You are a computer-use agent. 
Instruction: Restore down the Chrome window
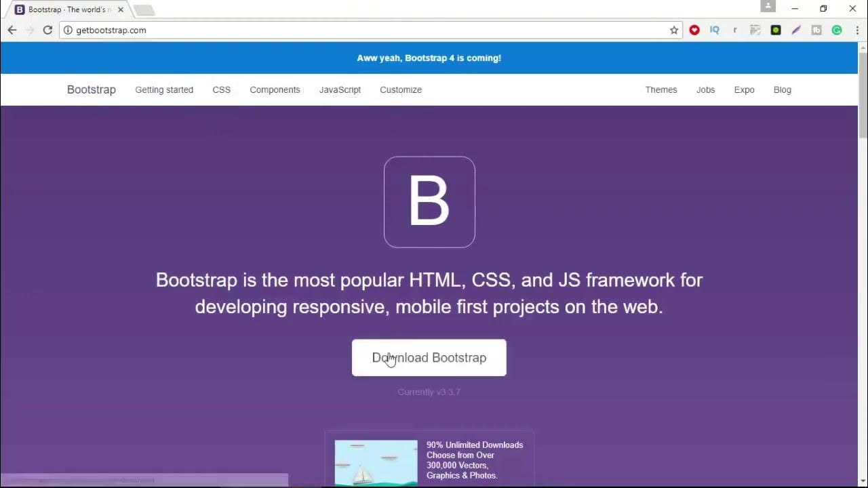(823, 9)
